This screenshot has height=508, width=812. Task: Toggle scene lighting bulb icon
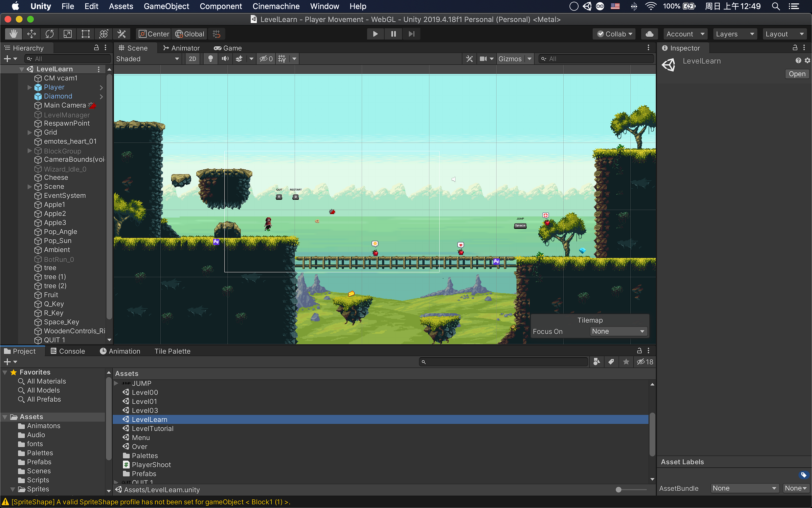(210, 59)
